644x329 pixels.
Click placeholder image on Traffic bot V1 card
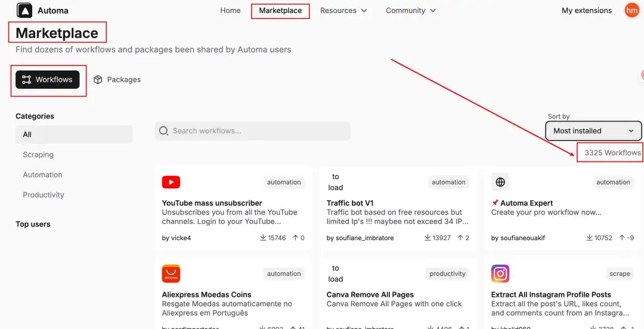pyautogui.click(x=335, y=182)
